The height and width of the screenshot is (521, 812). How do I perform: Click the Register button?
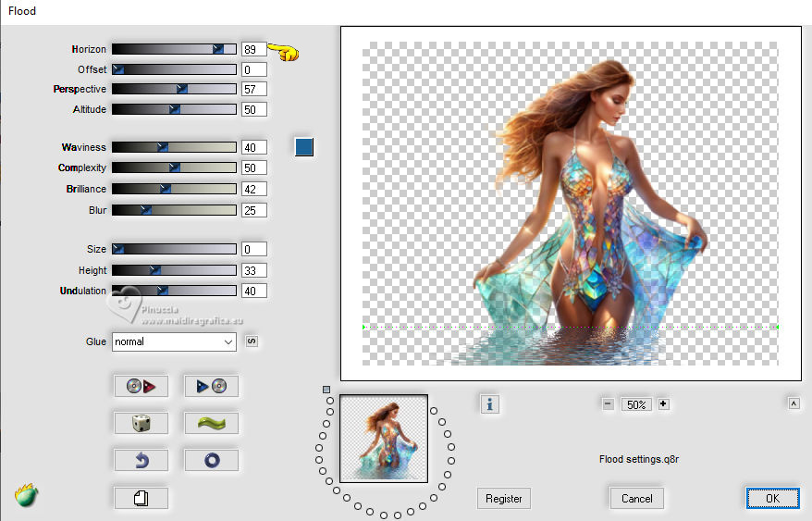[504, 498]
